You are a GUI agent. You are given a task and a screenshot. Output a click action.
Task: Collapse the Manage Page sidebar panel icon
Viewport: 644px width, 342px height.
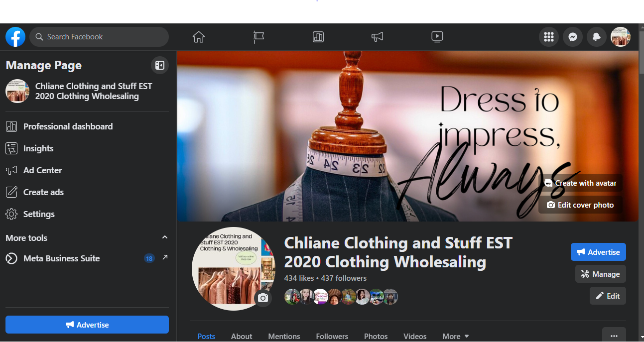(x=160, y=65)
